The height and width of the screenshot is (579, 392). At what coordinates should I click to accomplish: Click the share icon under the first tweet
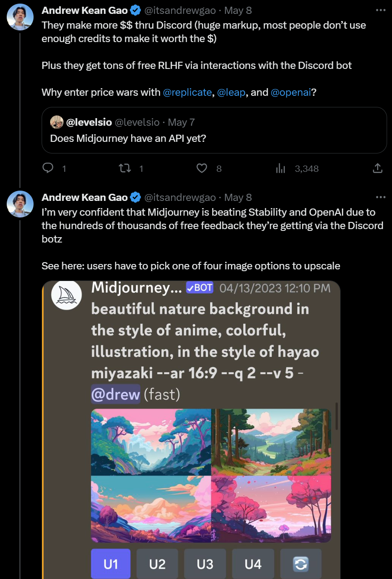[x=377, y=168]
